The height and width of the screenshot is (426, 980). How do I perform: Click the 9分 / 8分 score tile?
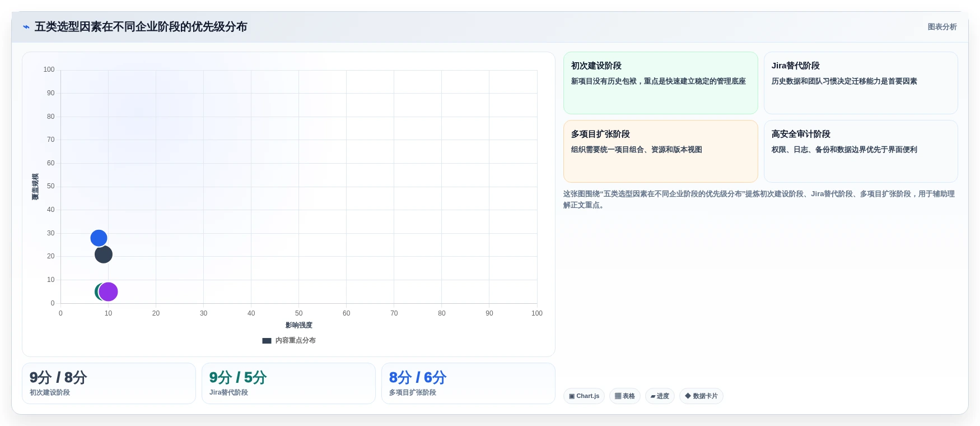click(x=109, y=383)
